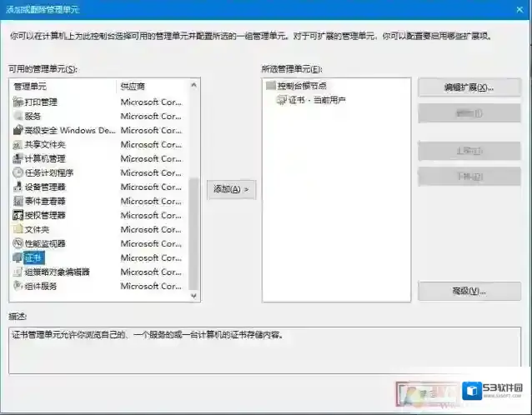
Task: Select the 组件服务 snap-in icon
Action: [18, 286]
